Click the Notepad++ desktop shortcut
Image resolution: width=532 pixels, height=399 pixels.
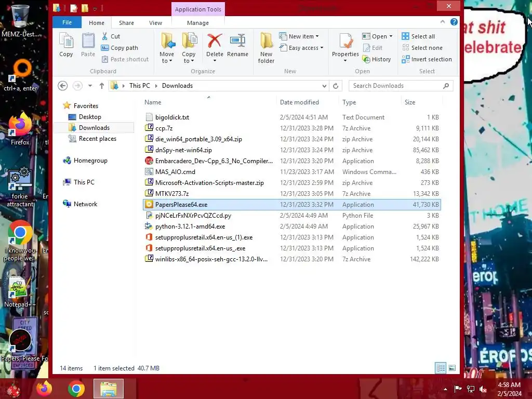[19, 292]
